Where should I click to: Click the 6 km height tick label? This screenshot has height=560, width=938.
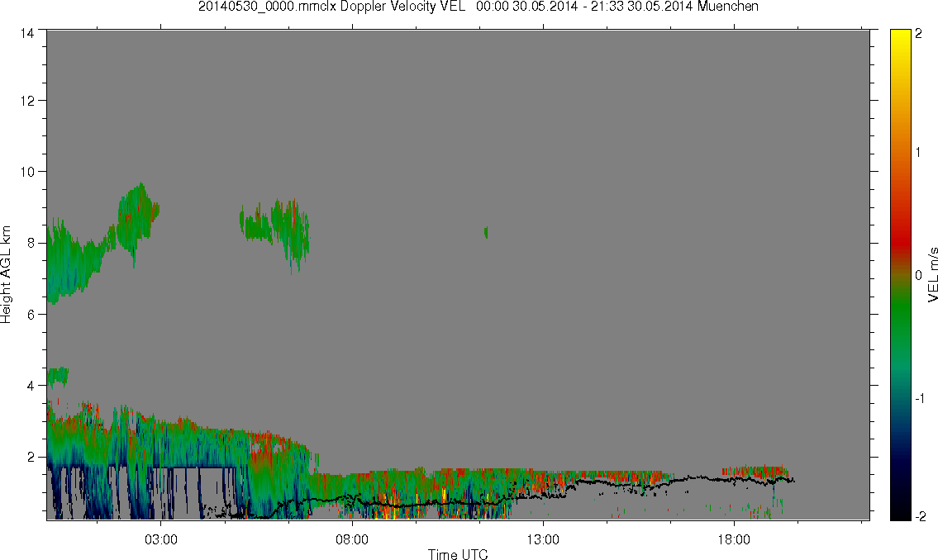coord(30,315)
